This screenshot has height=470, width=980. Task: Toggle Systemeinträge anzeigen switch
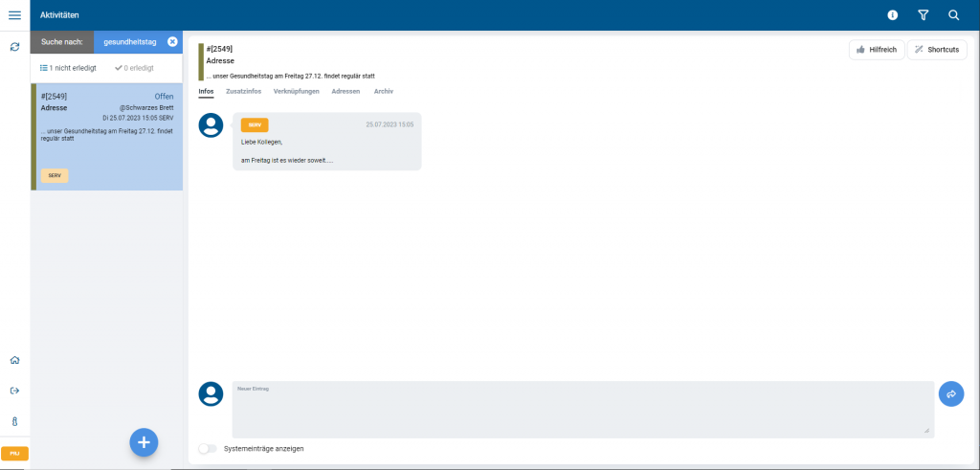207,448
